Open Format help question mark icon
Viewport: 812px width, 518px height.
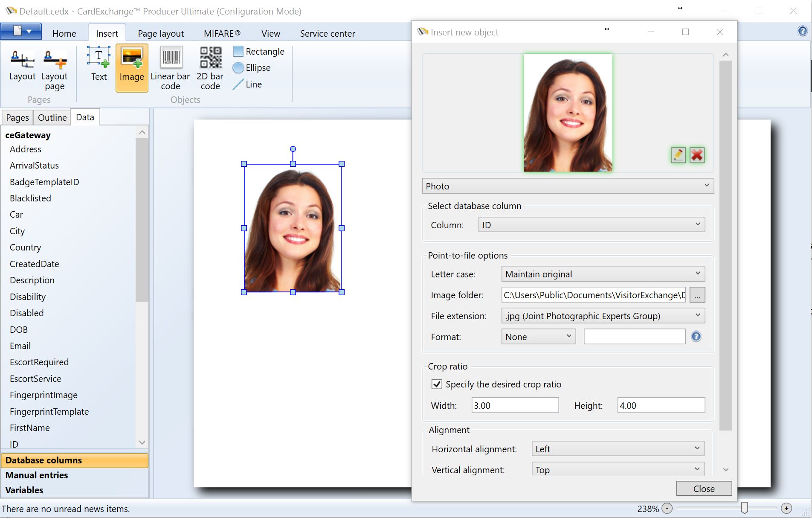click(x=696, y=337)
